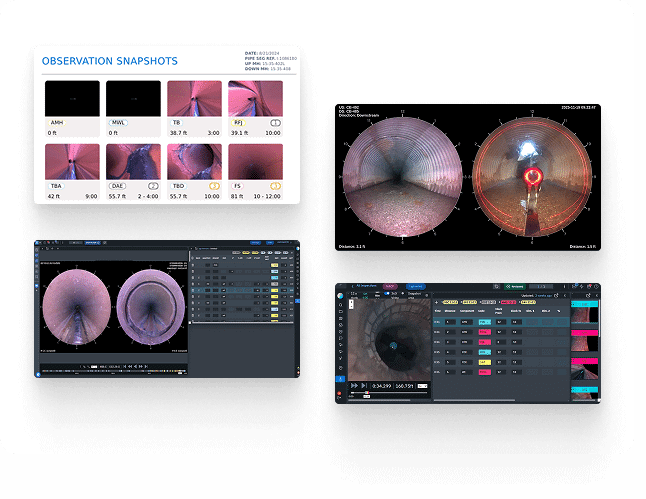This screenshot has height=499, width=646.
Task: Click the RFJ code badge
Action: [238, 122]
